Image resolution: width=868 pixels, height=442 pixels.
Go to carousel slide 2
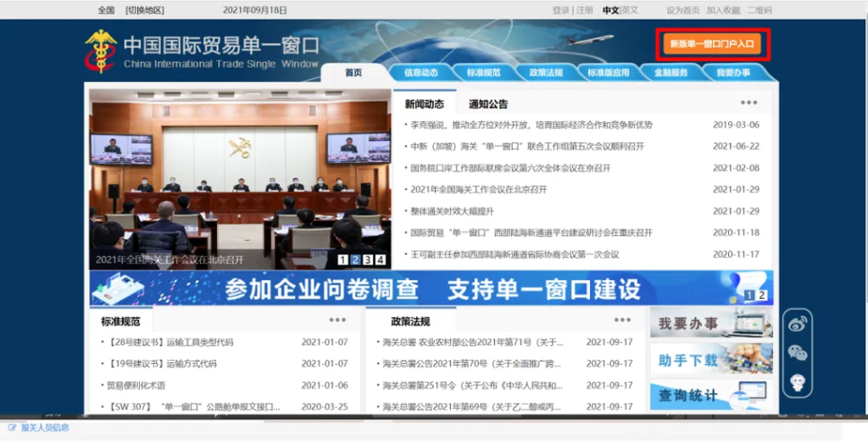[x=355, y=260]
